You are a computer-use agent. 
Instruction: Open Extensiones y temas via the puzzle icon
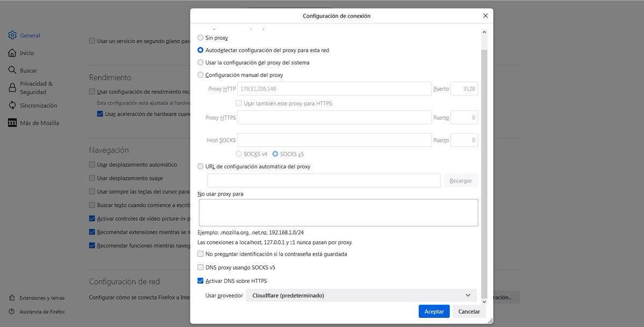pos(12,298)
